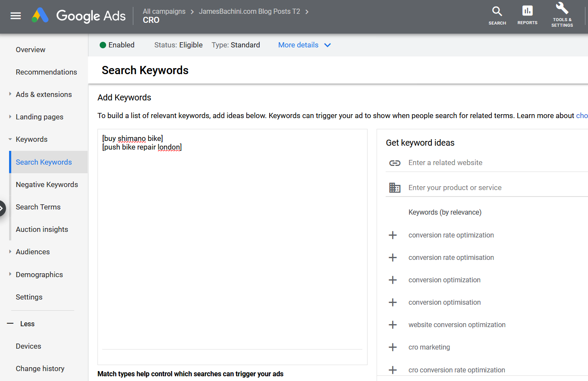Image resolution: width=588 pixels, height=381 pixels.
Task: Add 'cro marketing' keyword via plus icon
Action: click(x=393, y=347)
